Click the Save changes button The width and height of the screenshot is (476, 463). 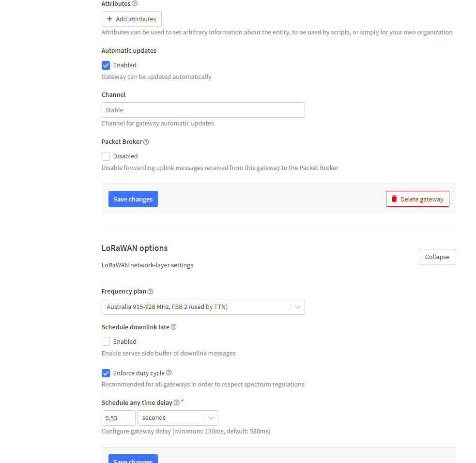[x=133, y=199]
